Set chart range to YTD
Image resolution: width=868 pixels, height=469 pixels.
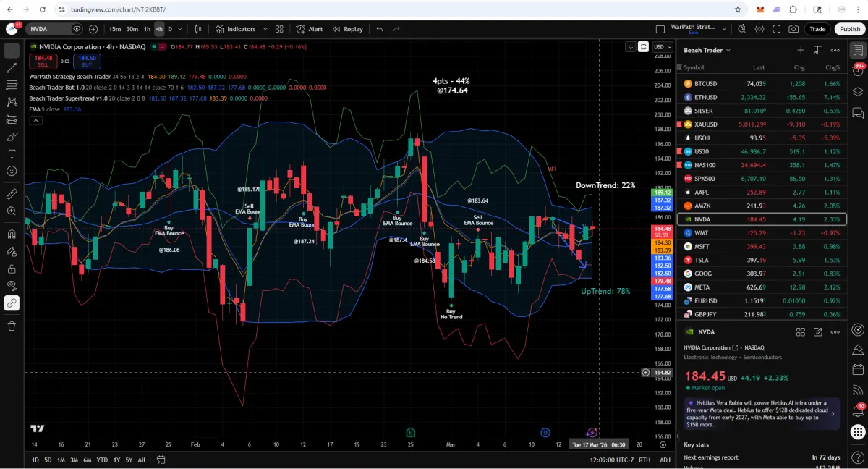[102, 460]
